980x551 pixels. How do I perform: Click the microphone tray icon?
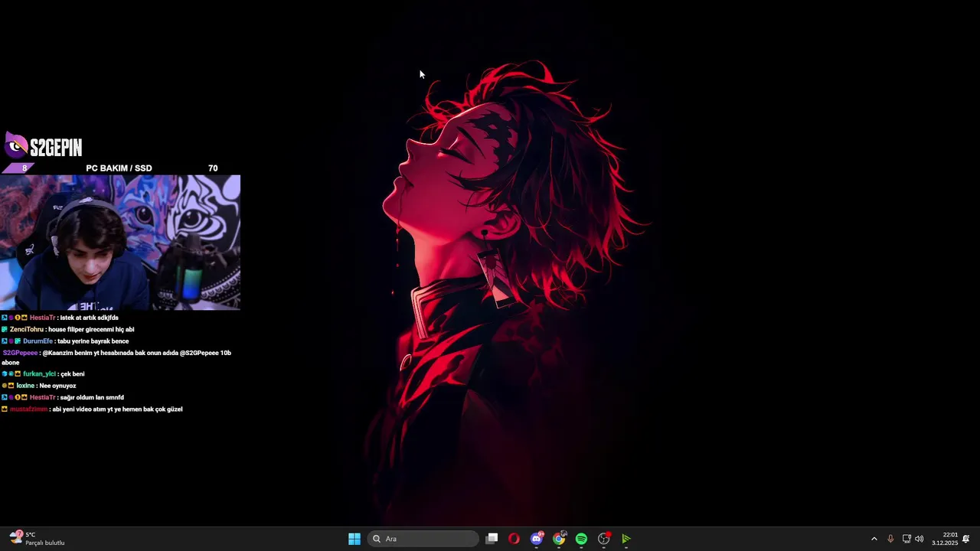[x=890, y=539]
